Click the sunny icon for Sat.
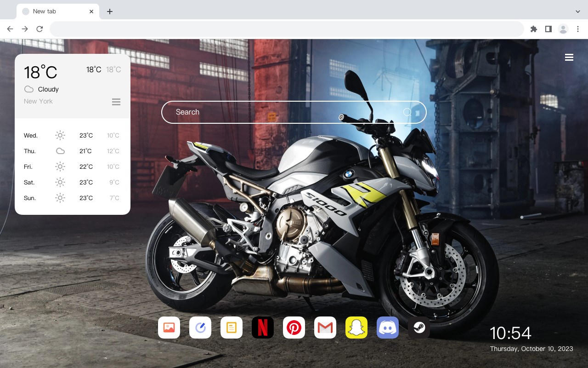This screenshot has height=368, width=588. pos(60,182)
